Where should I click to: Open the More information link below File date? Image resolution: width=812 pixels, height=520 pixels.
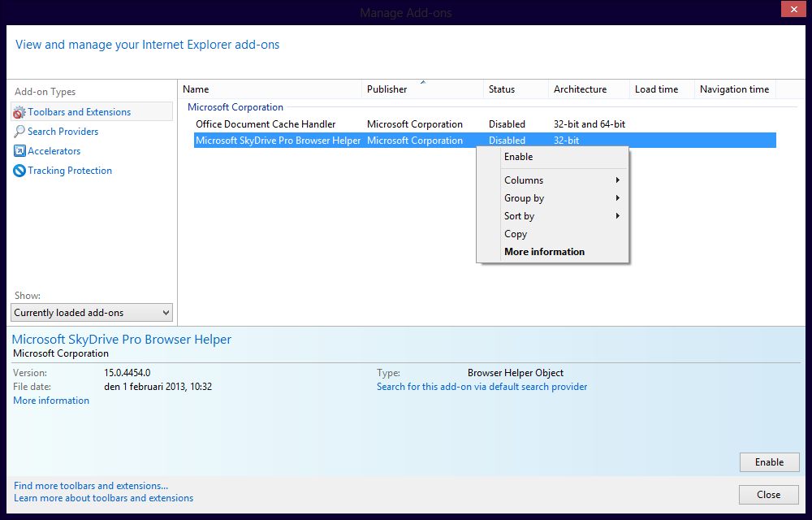coord(50,401)
